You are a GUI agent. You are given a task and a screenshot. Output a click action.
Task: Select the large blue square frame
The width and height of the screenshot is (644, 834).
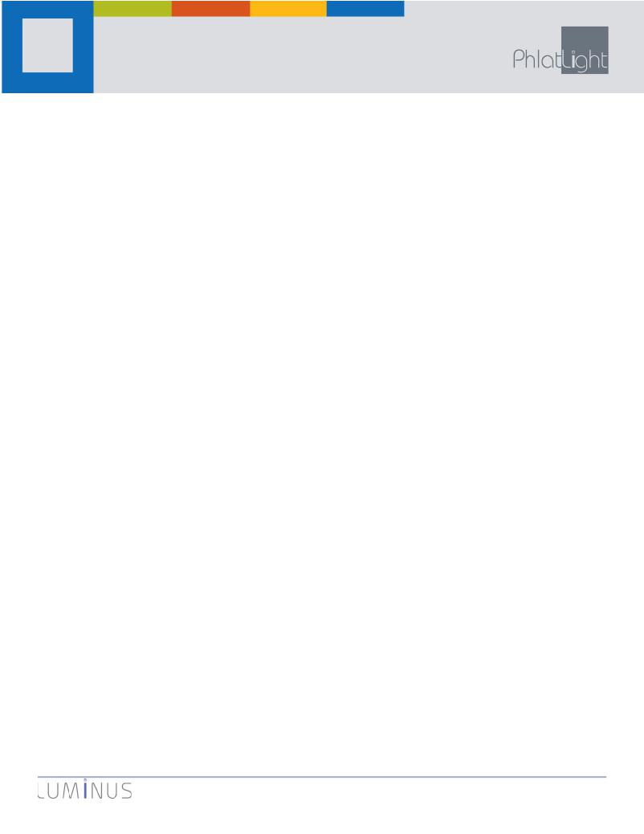coord(47,47)
